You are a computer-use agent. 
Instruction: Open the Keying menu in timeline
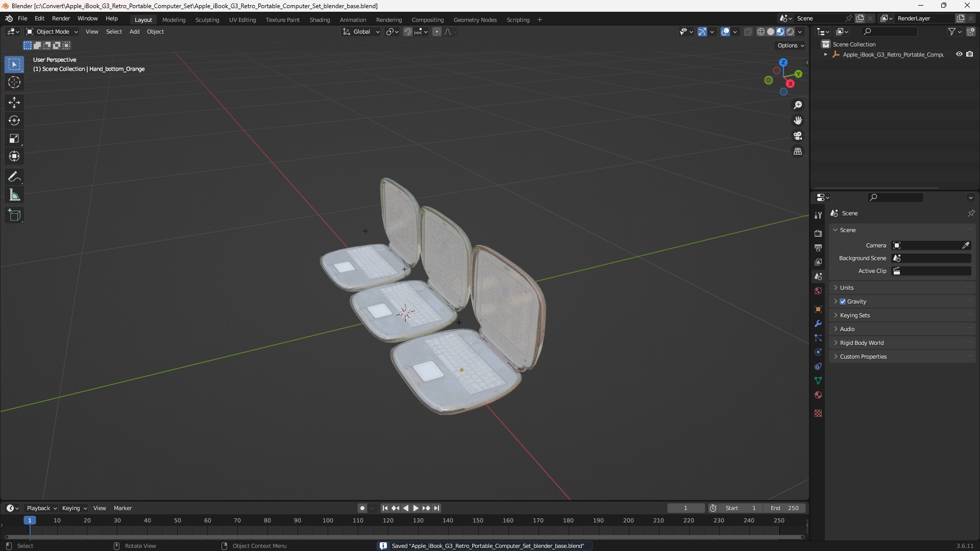(x=74, y=508)
